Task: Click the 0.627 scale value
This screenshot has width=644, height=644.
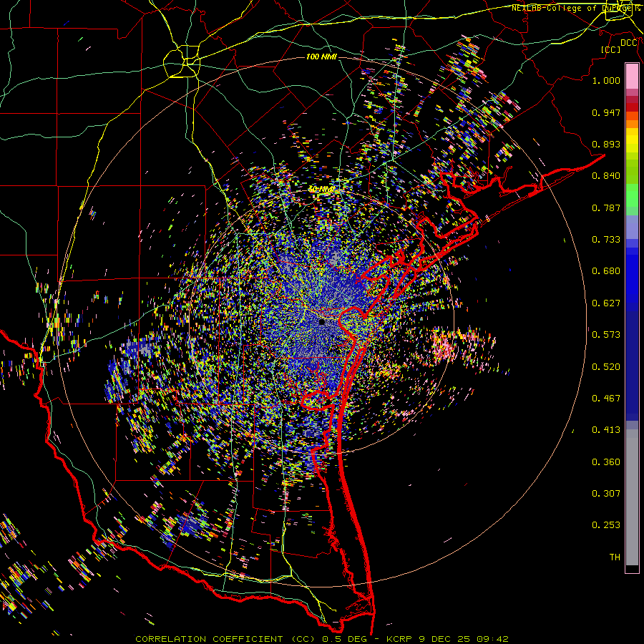Action: (606, 303)
